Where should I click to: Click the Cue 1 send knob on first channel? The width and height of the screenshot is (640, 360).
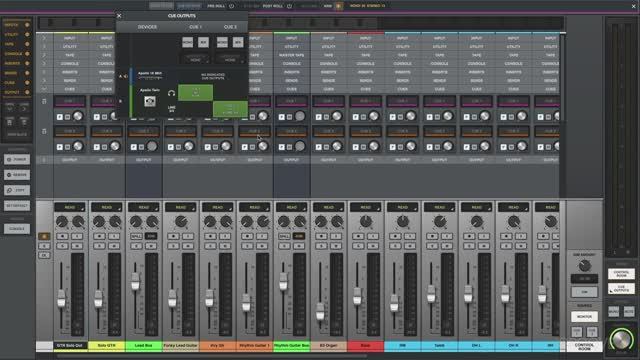click(x=78, y=116)
